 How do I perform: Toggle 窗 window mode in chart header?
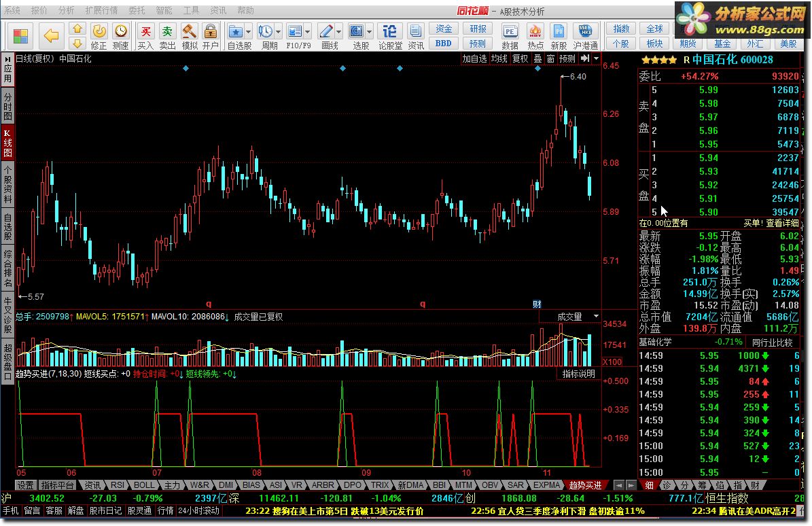pos(550,58)
